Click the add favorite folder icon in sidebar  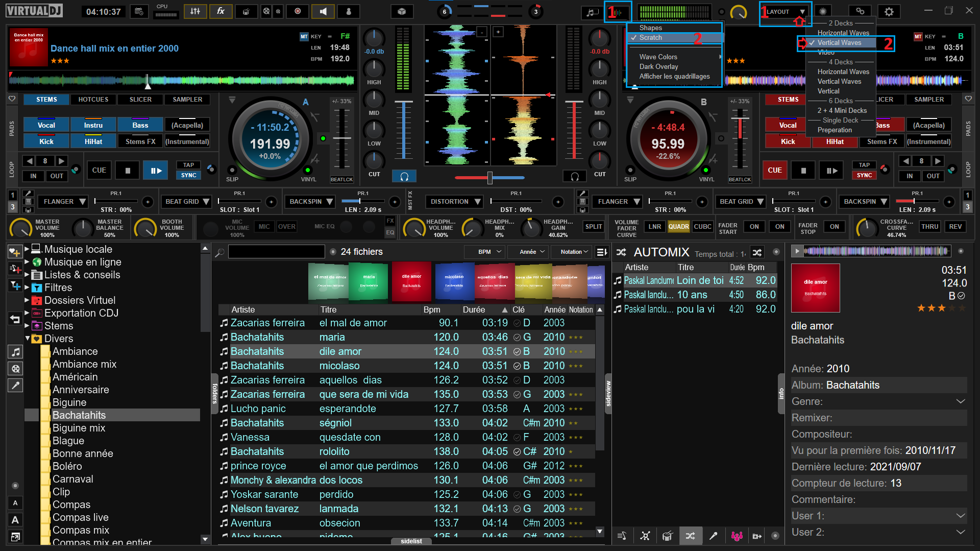point(15,251)
